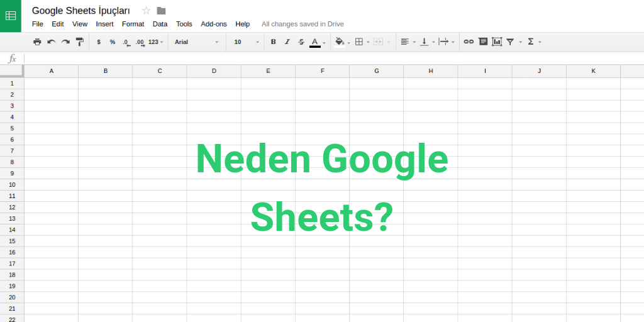Viewport: 644px width, 322px height.
Task: Open the View menu
Action: pos(80,24)
